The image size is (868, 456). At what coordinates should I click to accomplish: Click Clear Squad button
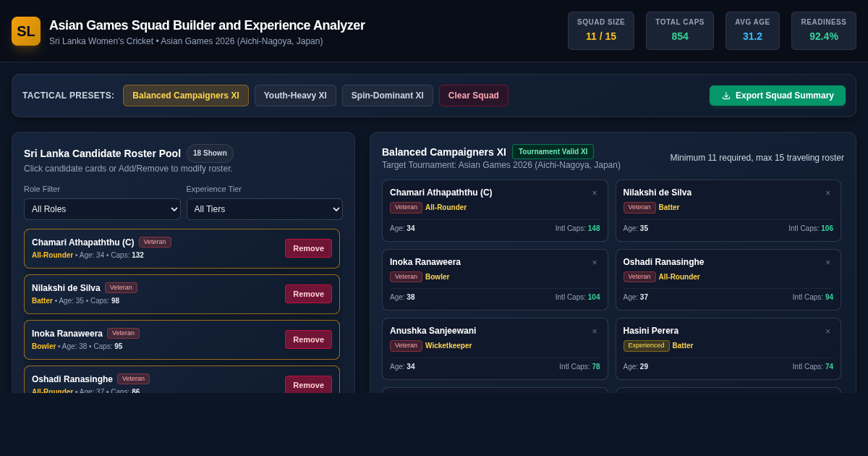click(x=474, y=96)
